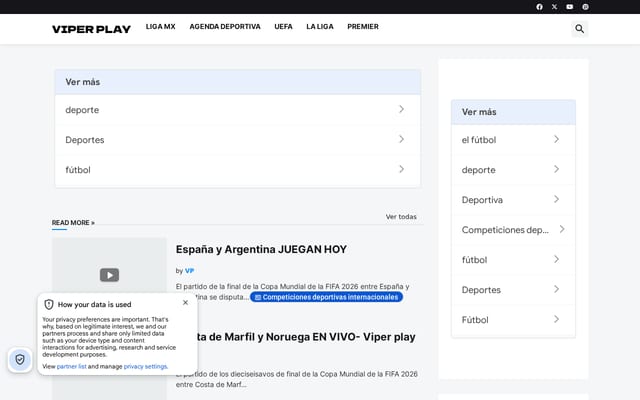Open the search magnifier icon
This screenshot has height=400, width=640.
coord(579,29)
